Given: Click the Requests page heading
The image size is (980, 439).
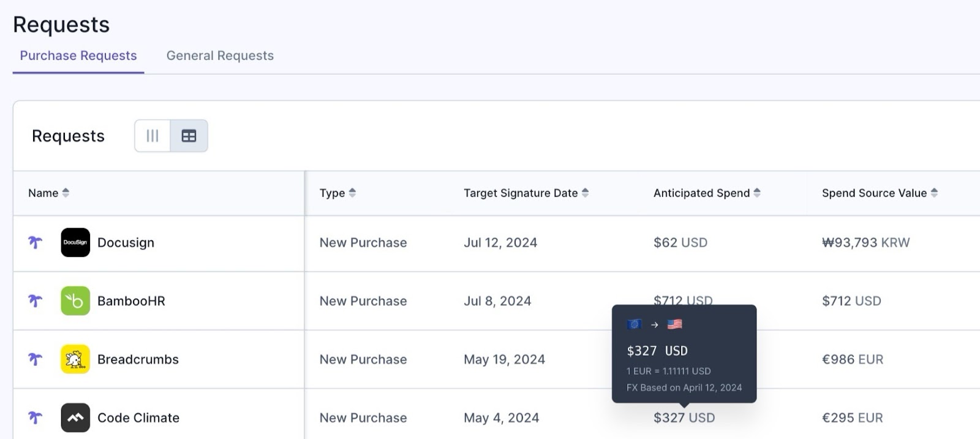Looking at the screenshot, I should pos(61,25).
